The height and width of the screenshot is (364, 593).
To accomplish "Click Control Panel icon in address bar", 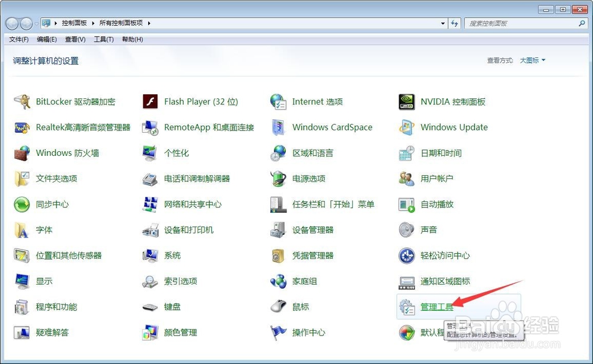I will point(46,24).
